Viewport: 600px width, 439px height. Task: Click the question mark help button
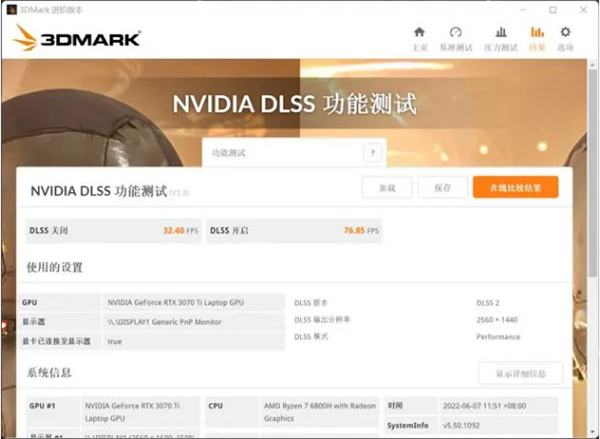pyautogui.click(x=373, y=153)
